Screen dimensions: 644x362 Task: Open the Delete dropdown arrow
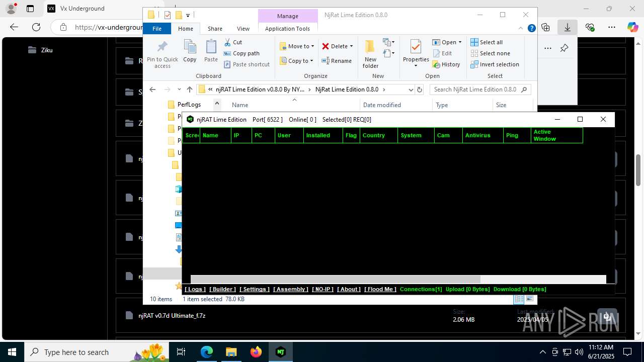351,46
